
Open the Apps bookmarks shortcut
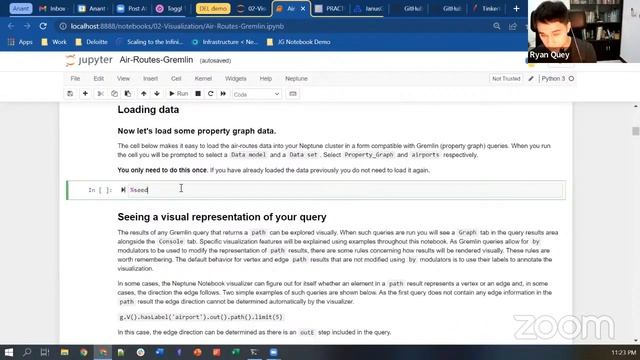[20, 42]
